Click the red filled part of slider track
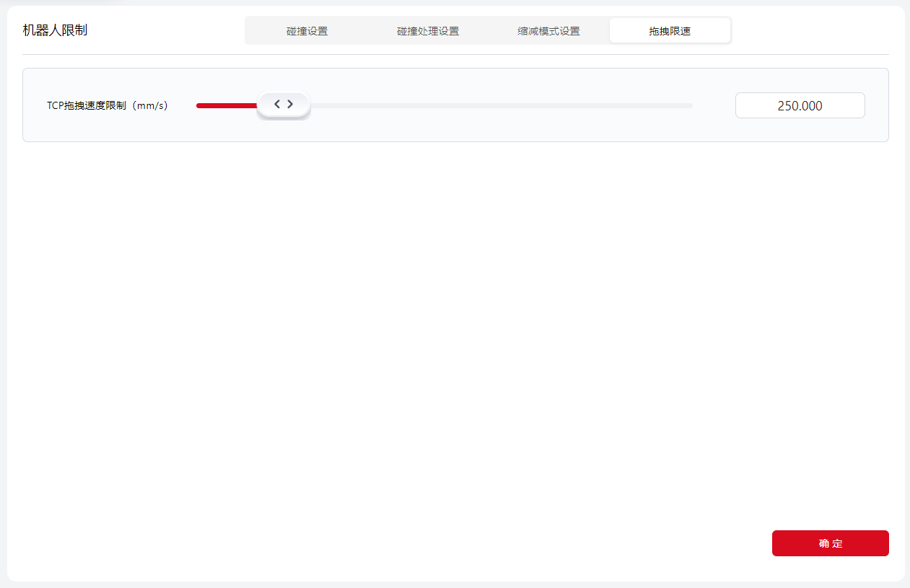910x588 pixels. [x=225, y=105]
